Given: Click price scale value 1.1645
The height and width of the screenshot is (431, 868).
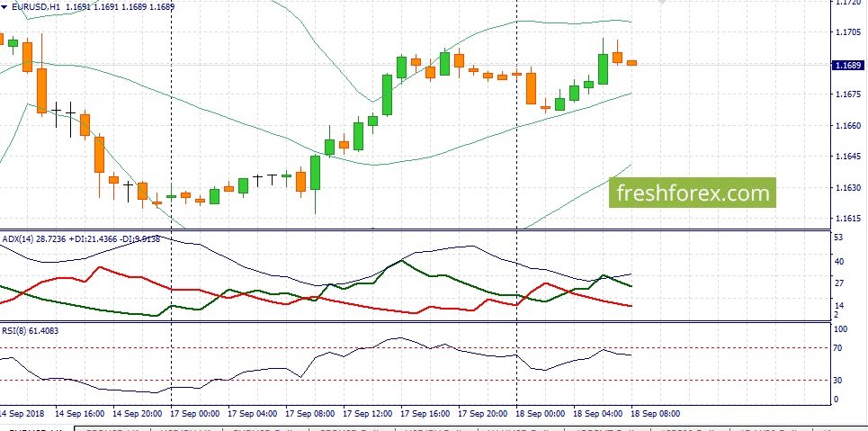Looking at the screenshot, I should point(846,157).
